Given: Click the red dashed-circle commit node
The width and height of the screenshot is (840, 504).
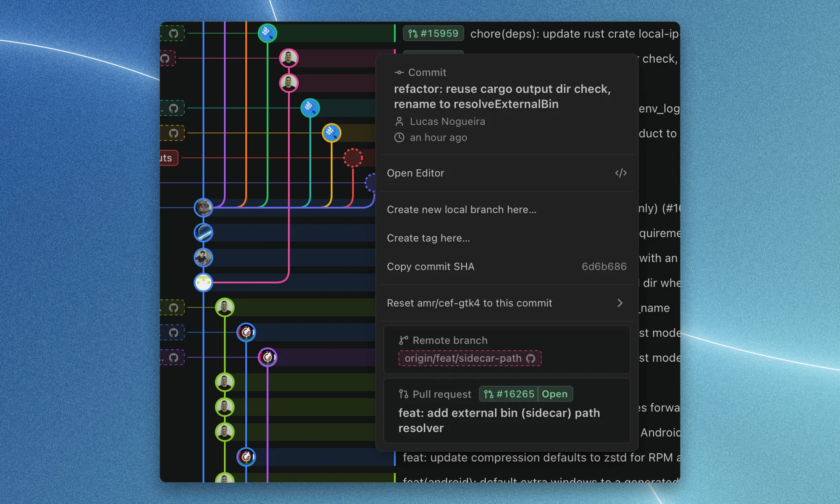Looking at the screenshot, I should point(353,158).
